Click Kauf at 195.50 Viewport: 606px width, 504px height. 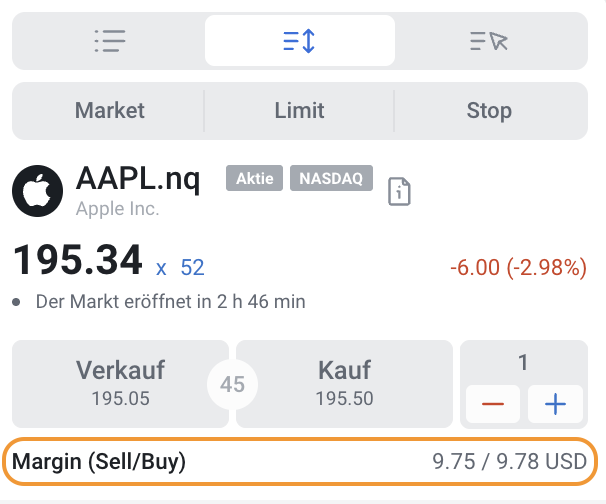pos(344,384)
